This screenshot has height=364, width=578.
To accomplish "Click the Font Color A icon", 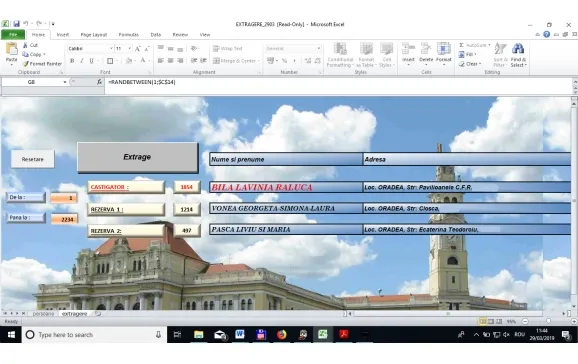I will coord(143,60).
